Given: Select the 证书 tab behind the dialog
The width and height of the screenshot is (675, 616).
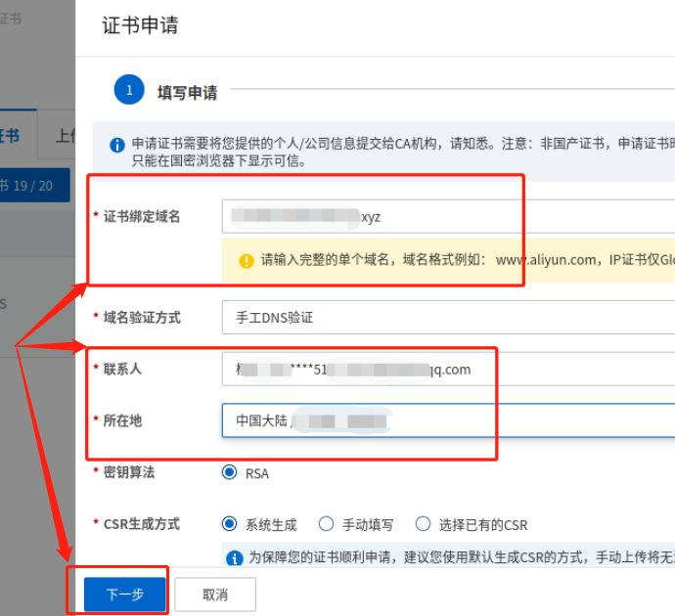Looking at the screenshot, I should 12,136.
